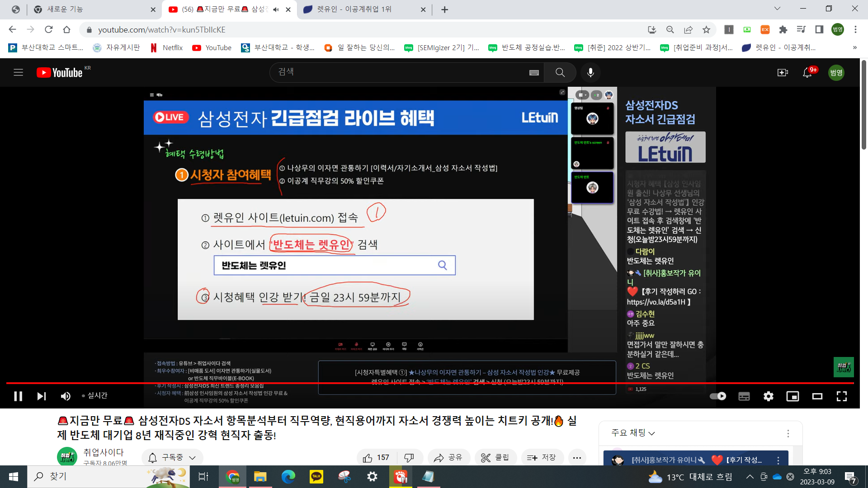868x488 pixels.
Task: Expand 주요 채팅 chat mode dropdown
Action: pyautogui.click(x=633, y=433)
